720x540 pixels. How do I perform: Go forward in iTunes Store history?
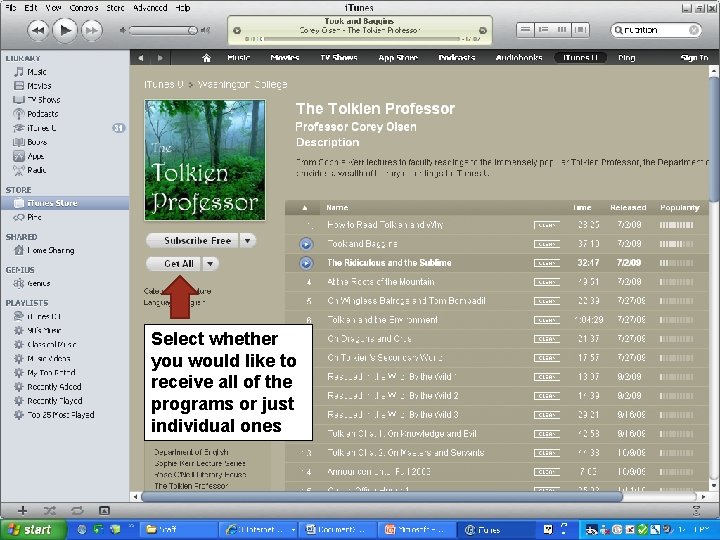(x=160, y=58)
